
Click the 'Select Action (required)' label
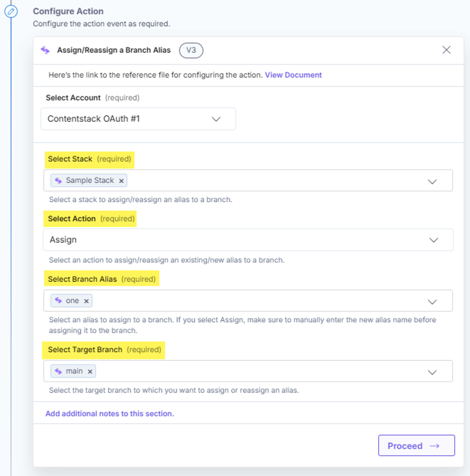tap(91, 219)
